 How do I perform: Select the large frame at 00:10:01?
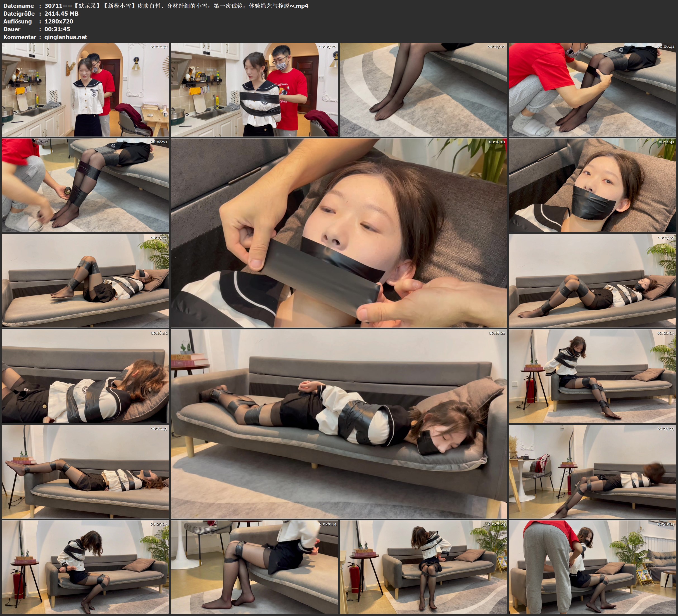pyautogui.click(x=339, y=233)
